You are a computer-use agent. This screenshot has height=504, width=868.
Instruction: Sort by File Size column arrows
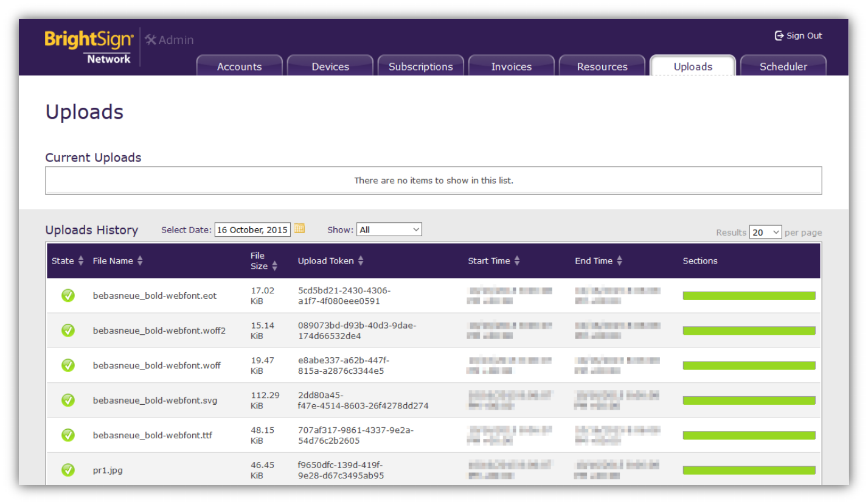(274, 266)
